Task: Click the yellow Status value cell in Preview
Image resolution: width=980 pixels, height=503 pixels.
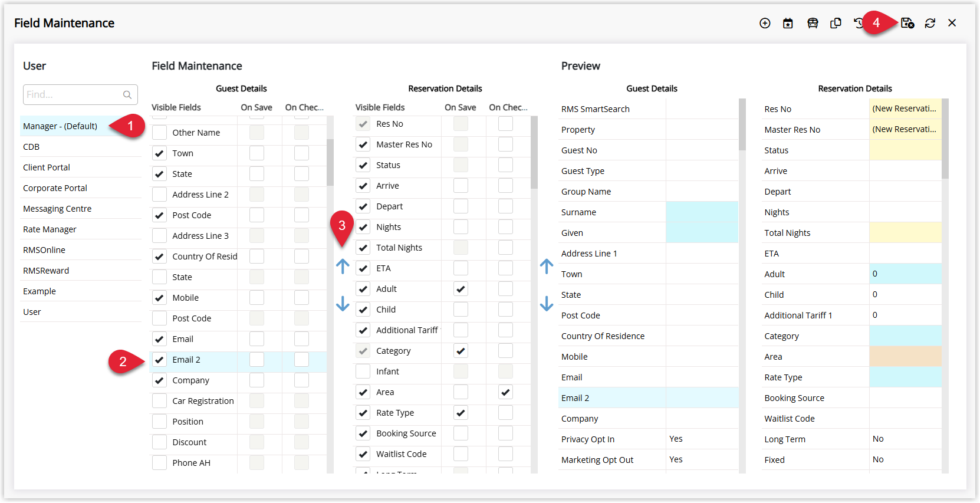Action: click(x=905, y=150)
